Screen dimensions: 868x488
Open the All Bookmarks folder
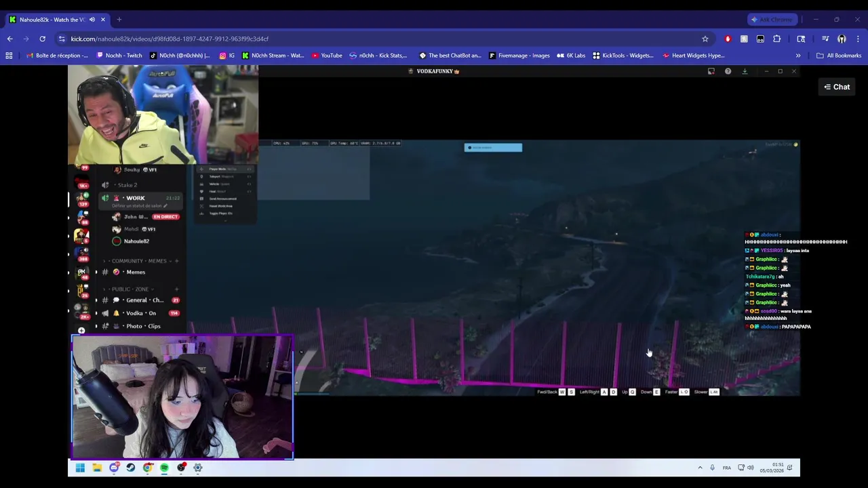pos(839,56)
